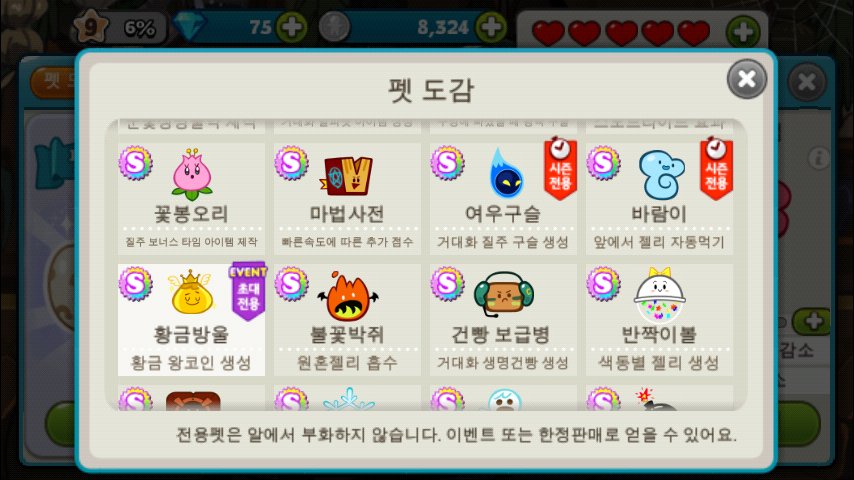854x480 pixels.
Task: Click the 시즌전용 red ribbon on 바람이
Action: (x=716, y=168)
